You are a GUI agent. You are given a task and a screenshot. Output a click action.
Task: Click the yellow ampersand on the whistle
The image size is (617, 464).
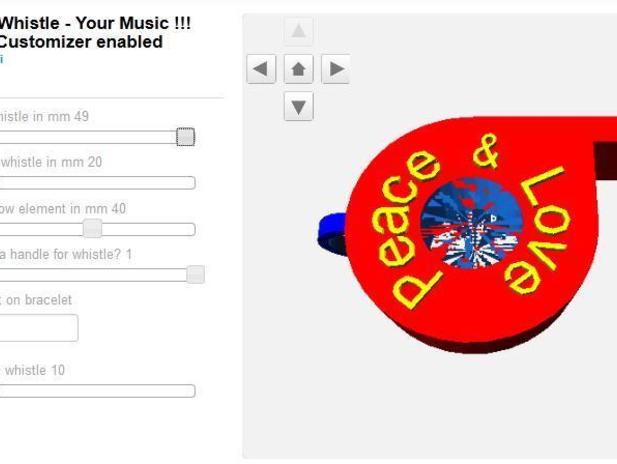[486, 151]
